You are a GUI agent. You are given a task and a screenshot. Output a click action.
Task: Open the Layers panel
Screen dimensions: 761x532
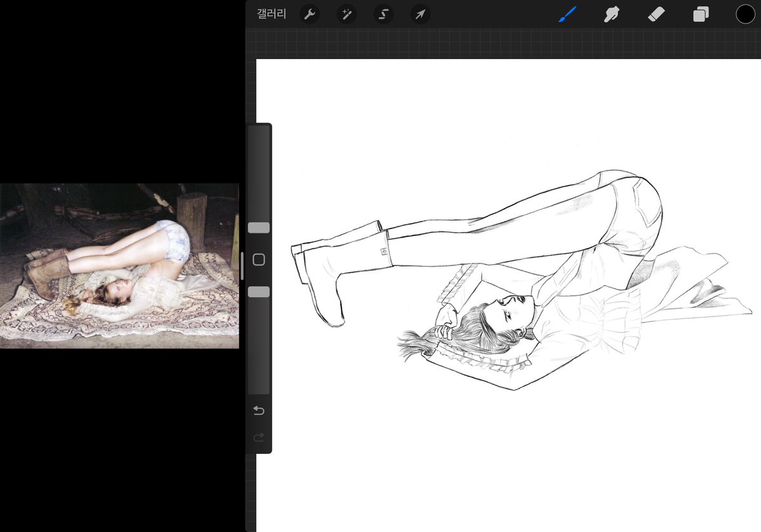coord(701,15)
